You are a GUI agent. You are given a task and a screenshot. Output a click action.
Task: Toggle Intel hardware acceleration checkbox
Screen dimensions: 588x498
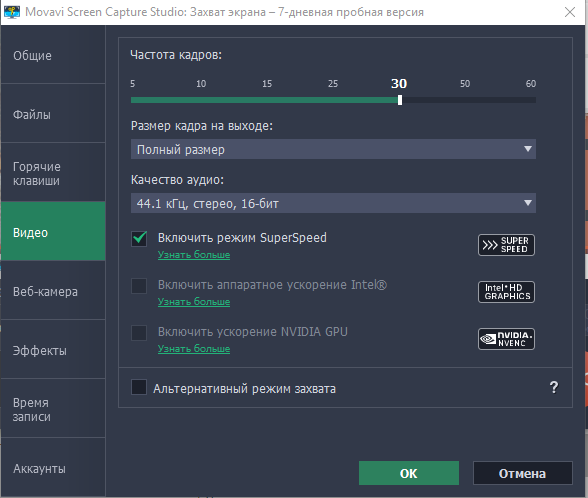139,286
